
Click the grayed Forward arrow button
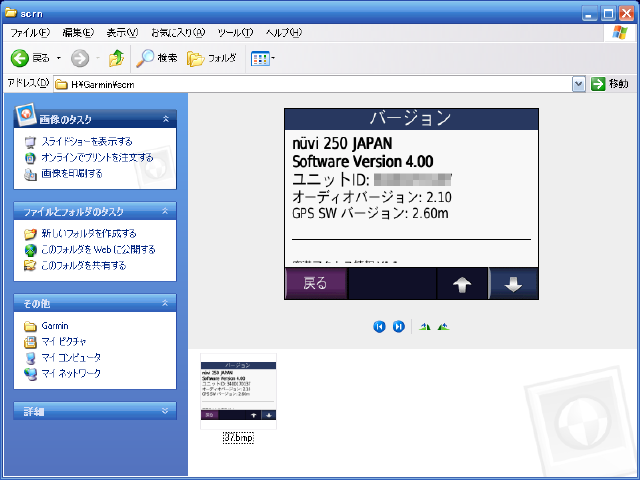[x=80, y=58]
